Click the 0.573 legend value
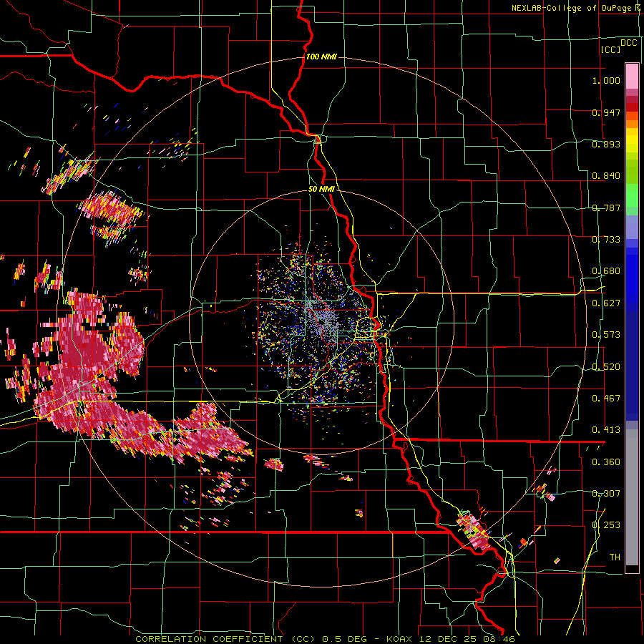Image resolution: width=644 pixels, height=644 pixels. pyautogui.click(x=606, y=335)
